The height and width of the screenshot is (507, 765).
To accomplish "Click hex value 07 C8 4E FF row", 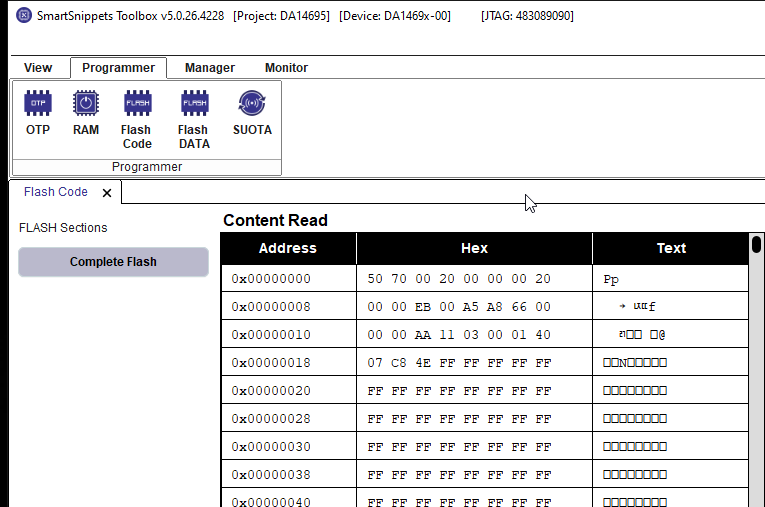I will pyautogui.click(x=474, y=363).
